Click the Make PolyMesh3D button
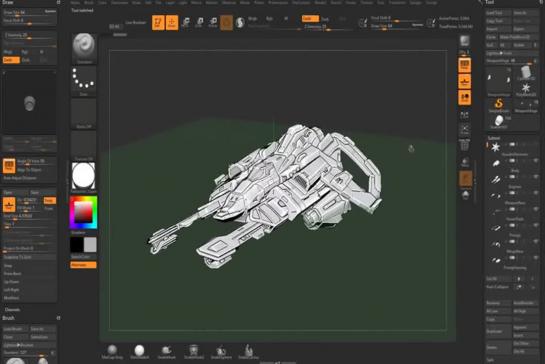Image resolution: width=545 pixels, height=364 pixels. coord(519,37)
